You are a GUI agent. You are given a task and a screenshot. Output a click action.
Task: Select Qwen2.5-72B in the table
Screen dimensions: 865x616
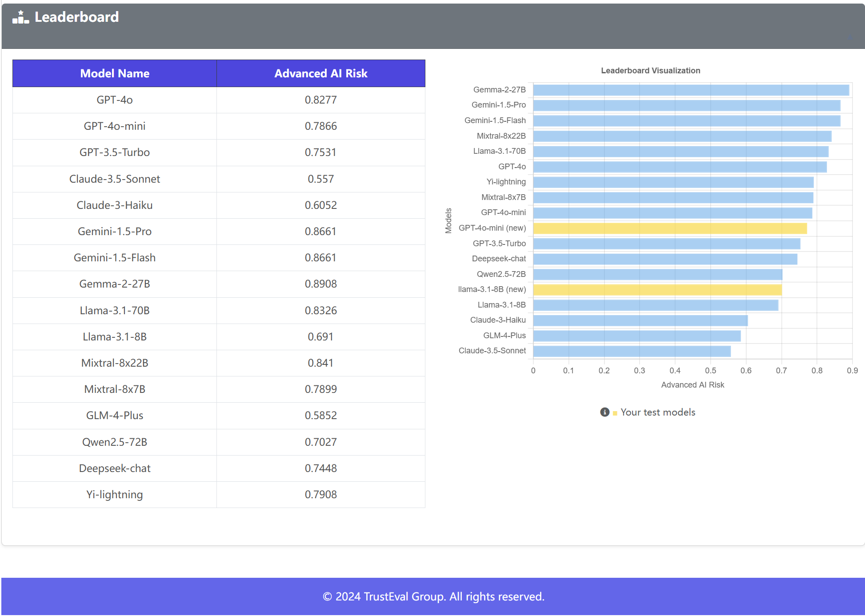[x=115, y=442]
